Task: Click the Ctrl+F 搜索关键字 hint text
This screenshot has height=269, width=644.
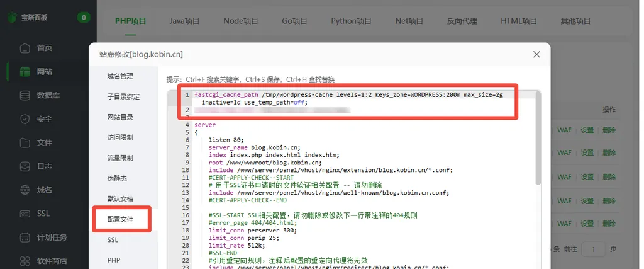Action: 213,80
